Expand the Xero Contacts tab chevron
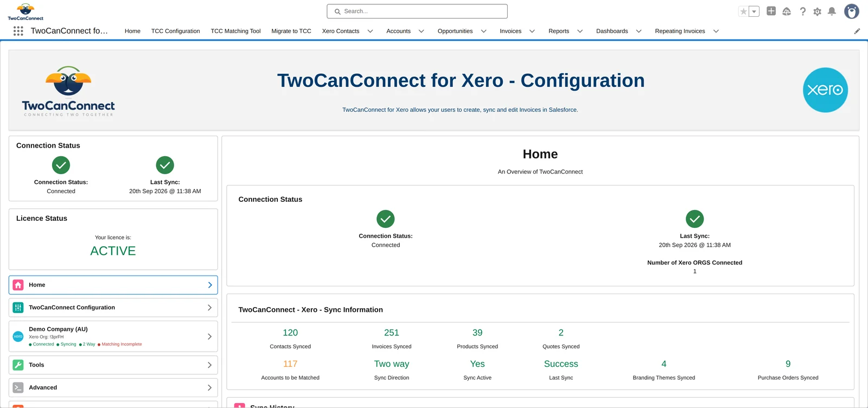 [371, 31]
